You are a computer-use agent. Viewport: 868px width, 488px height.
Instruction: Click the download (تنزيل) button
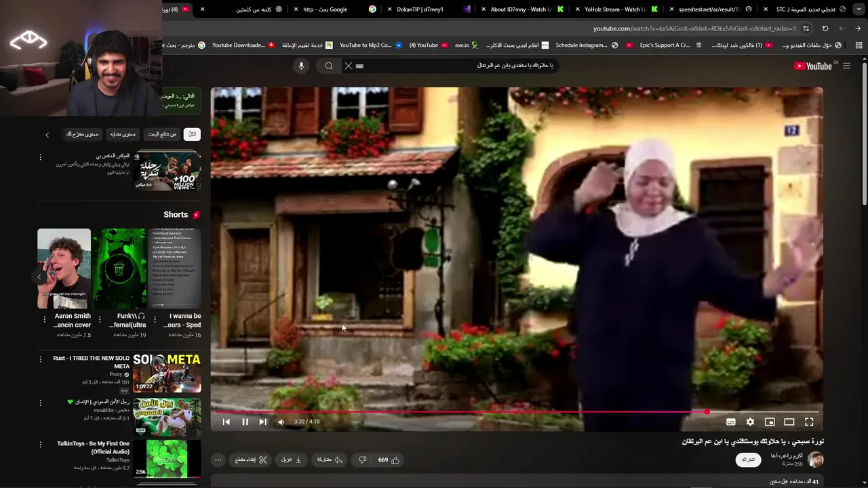point(292,460)
